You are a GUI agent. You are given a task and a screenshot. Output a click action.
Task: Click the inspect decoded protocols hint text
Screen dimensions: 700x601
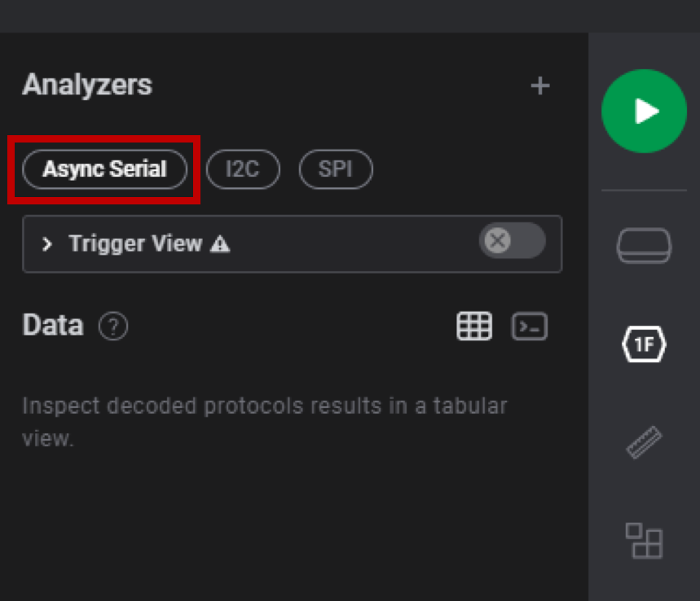[265, 422]
